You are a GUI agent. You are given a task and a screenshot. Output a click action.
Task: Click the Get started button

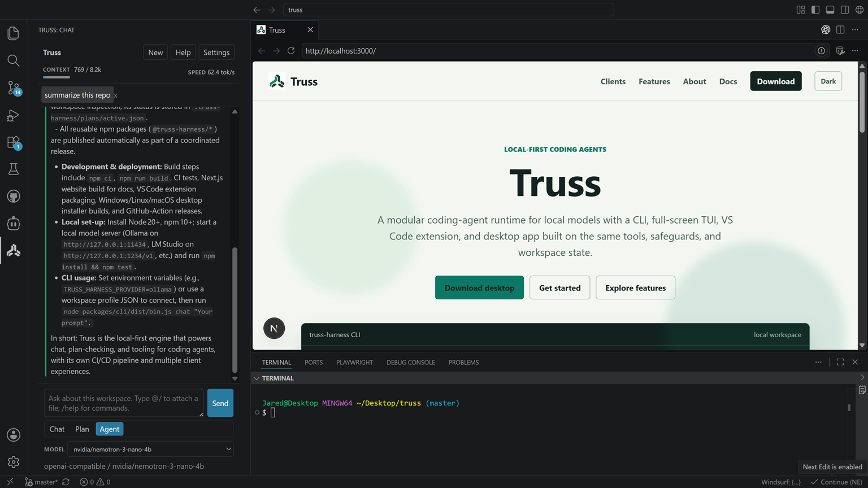point(559,287)
